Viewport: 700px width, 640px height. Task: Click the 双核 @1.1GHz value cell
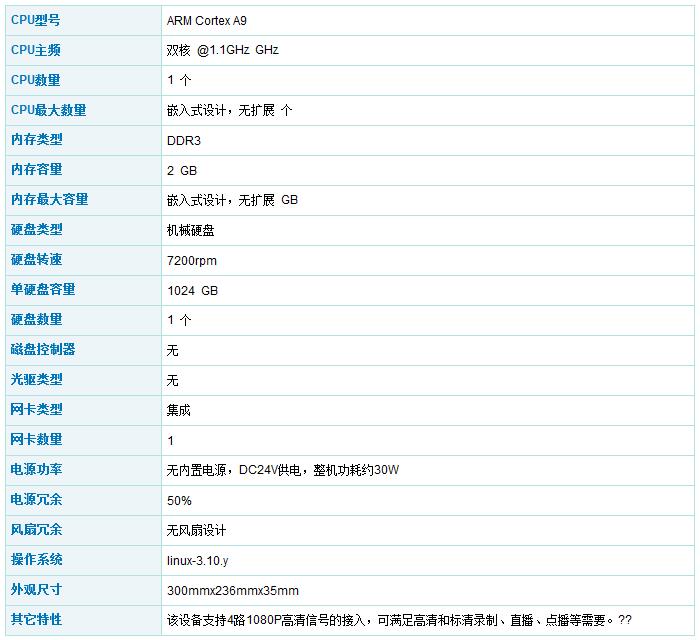coord(223,51)
